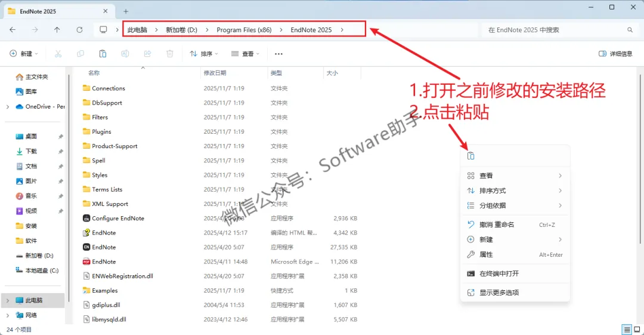644x335 pixels.
Task: Click 新加卷 (D:) in the address path
Action: 181,30
